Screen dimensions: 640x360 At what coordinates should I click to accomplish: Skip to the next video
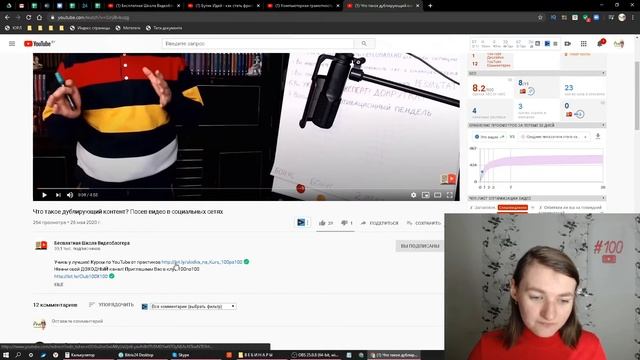(58, 195)
